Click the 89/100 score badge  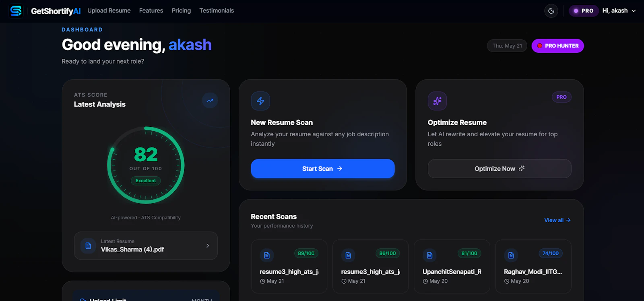[306, 253]
